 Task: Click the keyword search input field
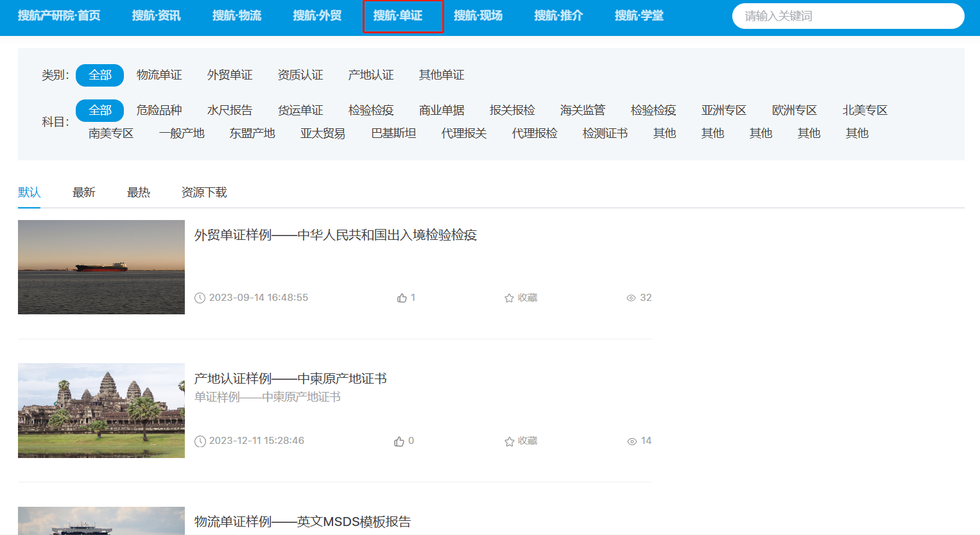tap(848, 16)
